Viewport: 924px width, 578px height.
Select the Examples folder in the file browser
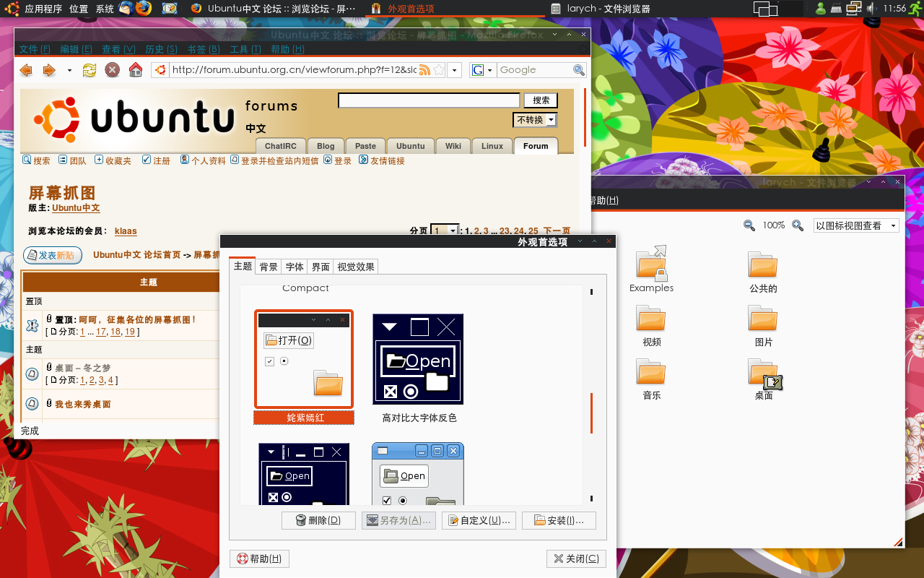coord(651,269)
